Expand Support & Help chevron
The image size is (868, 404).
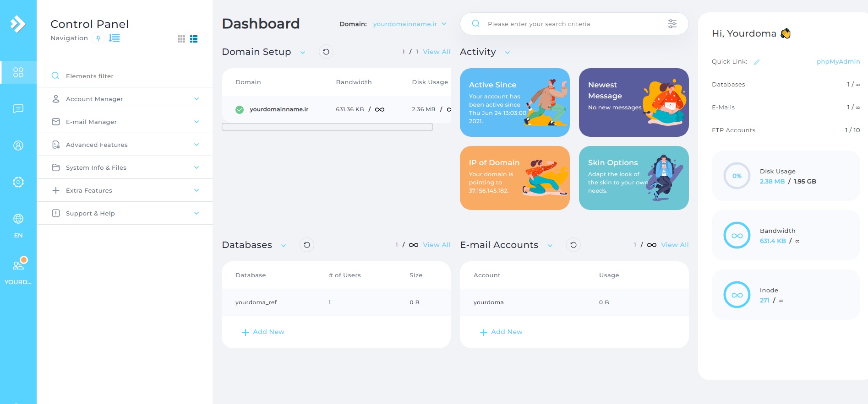click(x=197, y=213)
